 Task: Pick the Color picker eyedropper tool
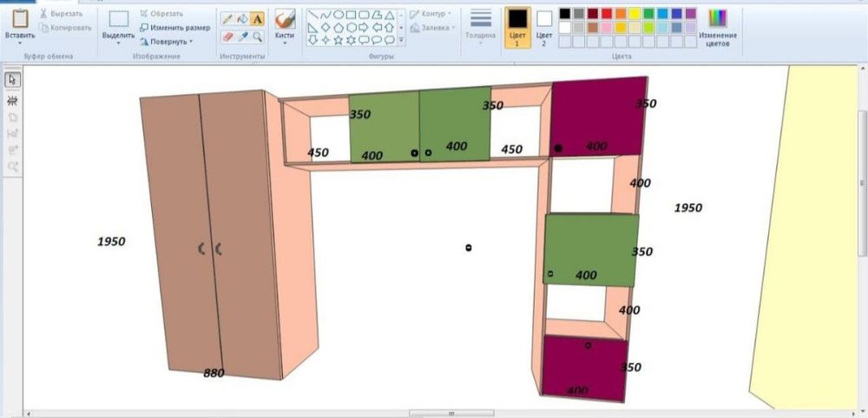coord(242,36)
